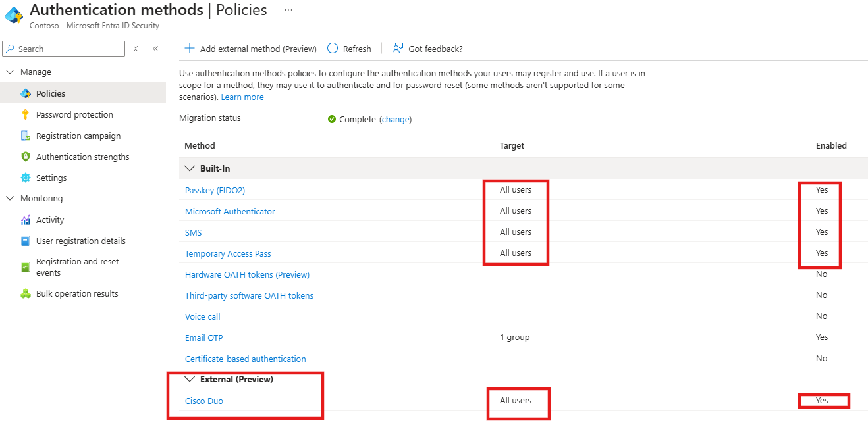Click the Registration campaign icon

point(26,136)
